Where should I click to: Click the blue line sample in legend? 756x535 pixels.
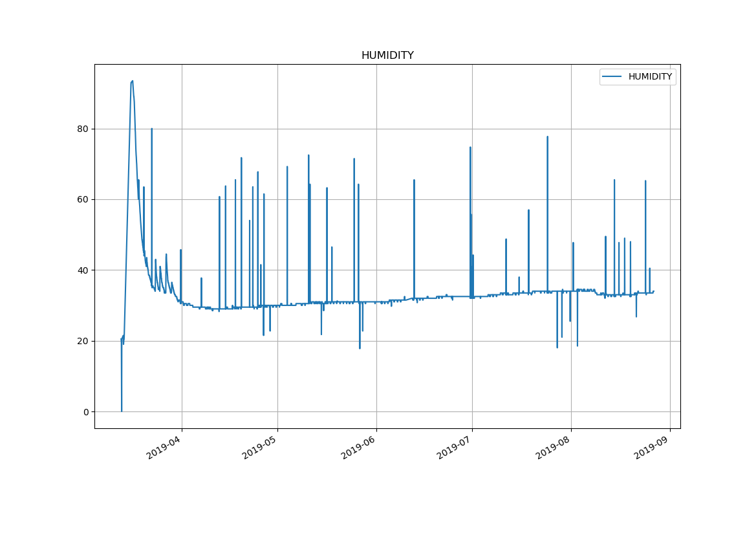(612, 77)
